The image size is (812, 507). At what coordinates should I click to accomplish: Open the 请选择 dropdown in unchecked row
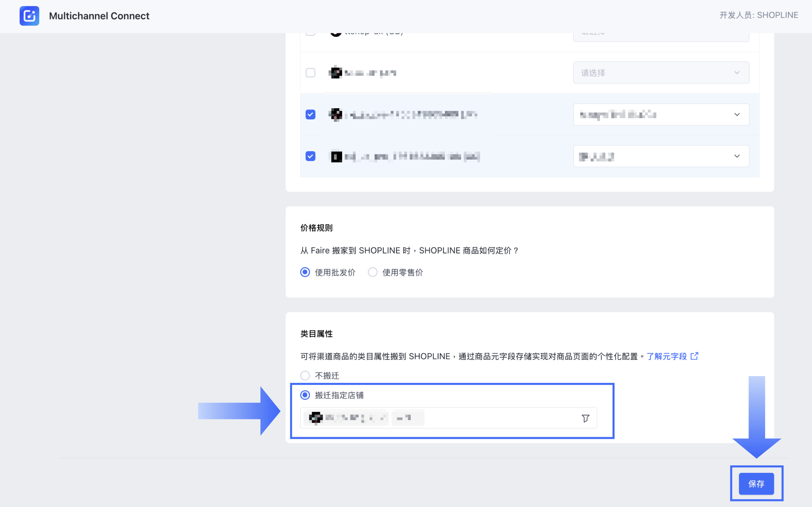pyautogui.click(x=661, y=73)
